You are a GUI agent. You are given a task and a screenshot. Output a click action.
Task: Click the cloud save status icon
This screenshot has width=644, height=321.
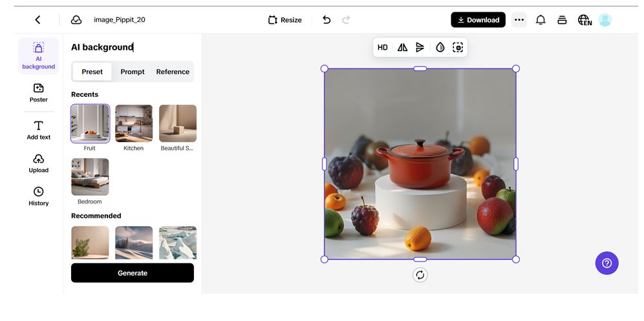coord(76,20)
